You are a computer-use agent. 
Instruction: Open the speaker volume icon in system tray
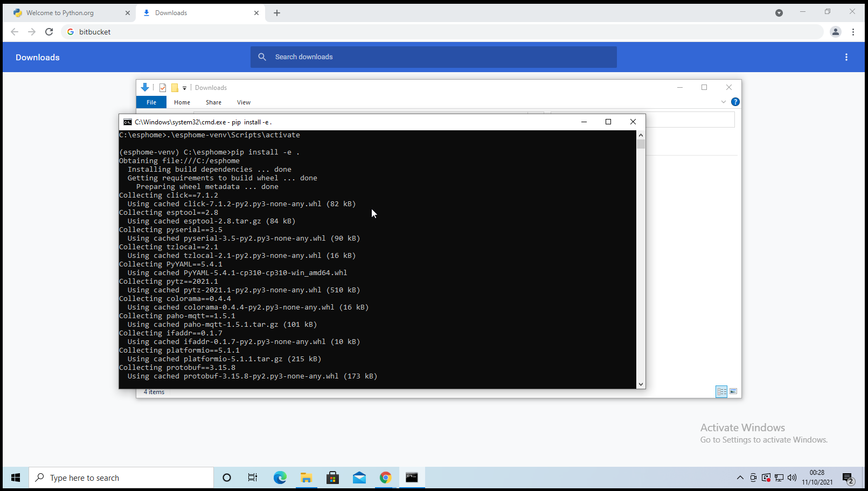792,478
